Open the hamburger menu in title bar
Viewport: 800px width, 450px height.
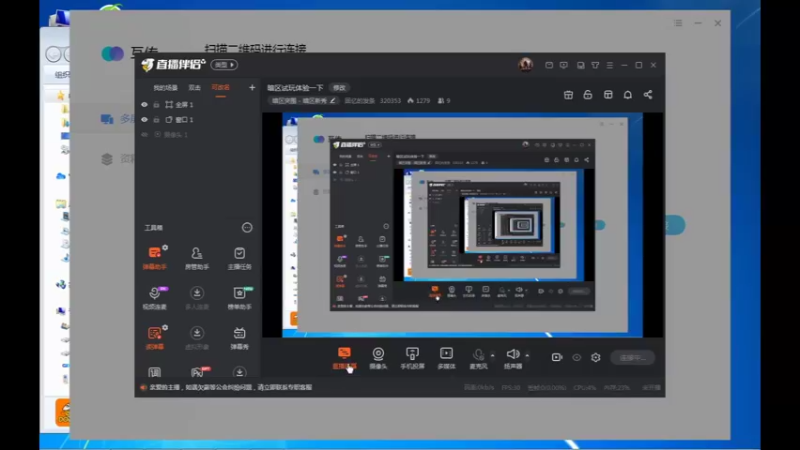[610, 65]
